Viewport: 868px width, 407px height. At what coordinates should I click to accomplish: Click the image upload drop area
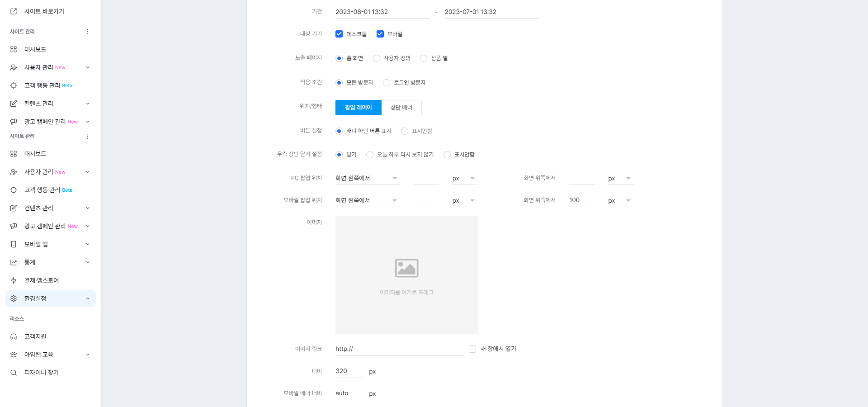coord(406,275)
